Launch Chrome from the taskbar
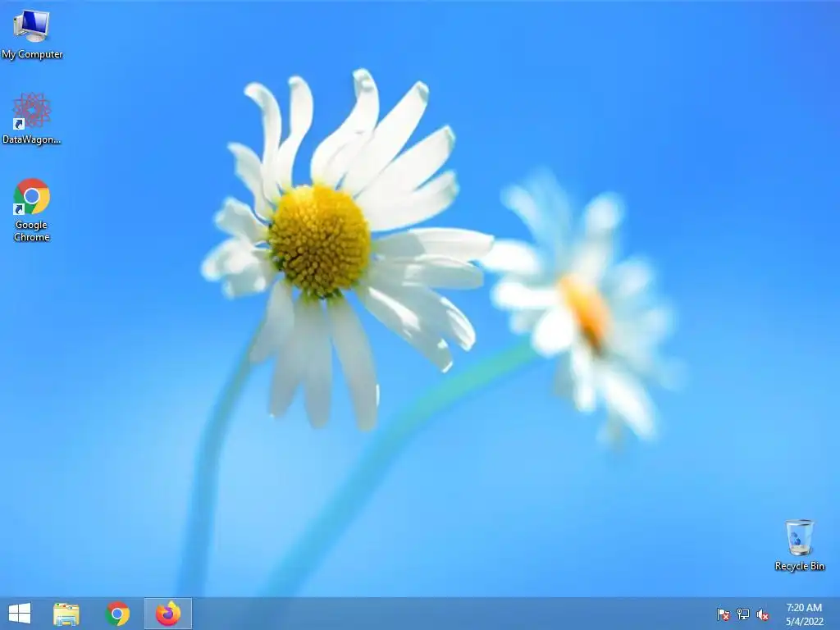 (x=117, y=614)
